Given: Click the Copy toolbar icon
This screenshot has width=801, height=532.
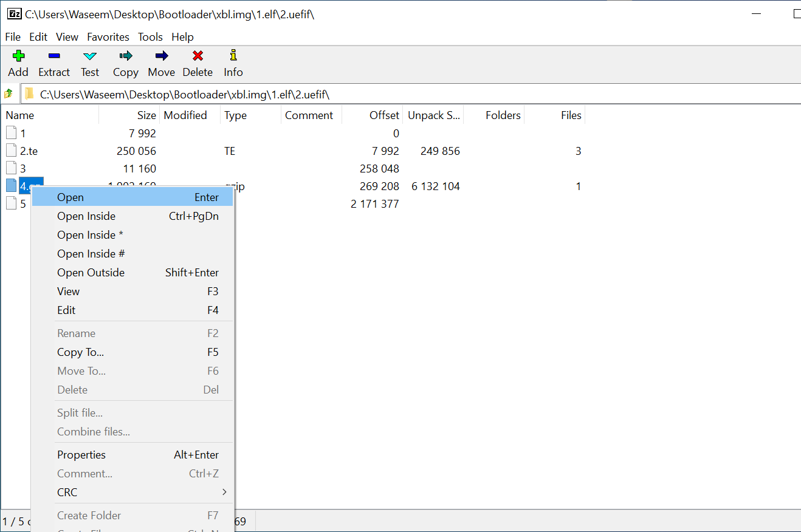Looking at the screenshot, I should click(126, 56).
